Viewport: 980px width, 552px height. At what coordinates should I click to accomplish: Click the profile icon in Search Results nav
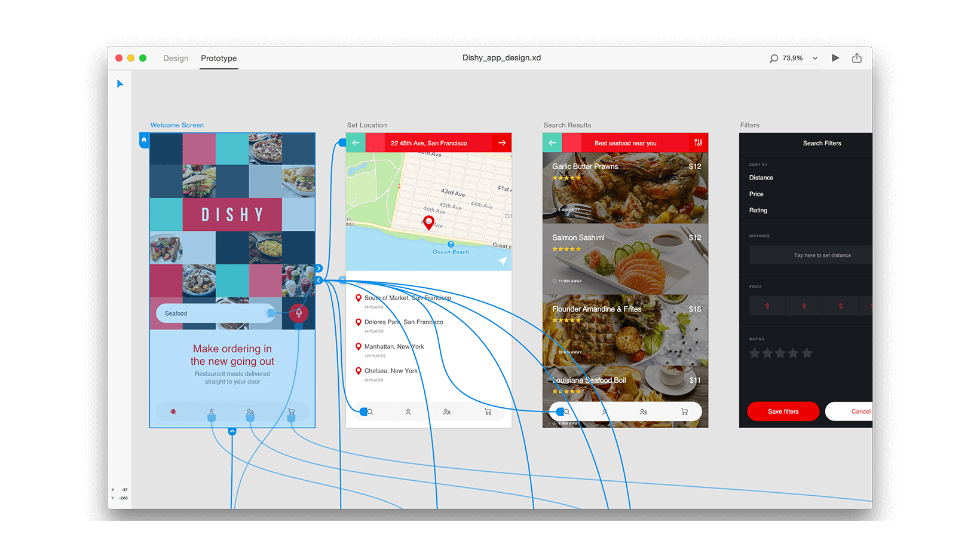[605, 412]
